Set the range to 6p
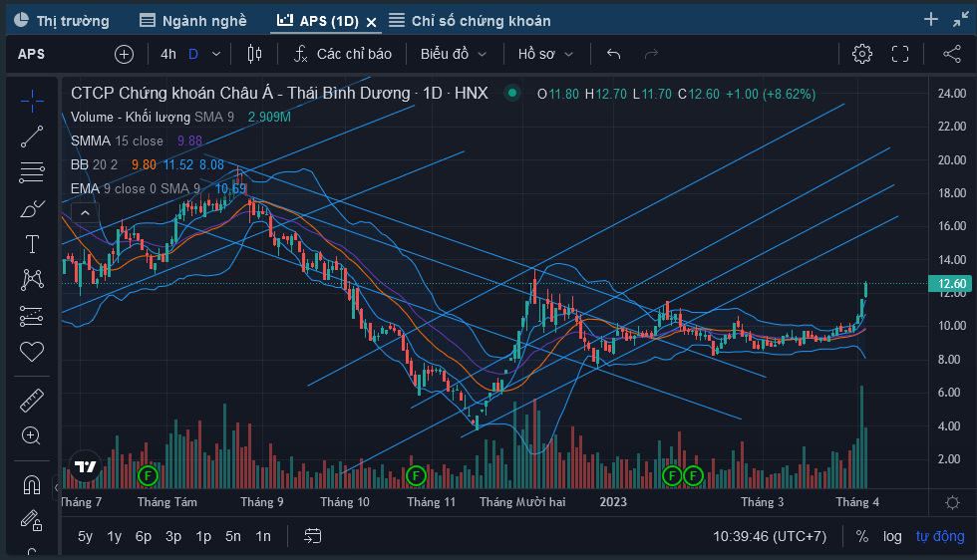 click(144, 536)
